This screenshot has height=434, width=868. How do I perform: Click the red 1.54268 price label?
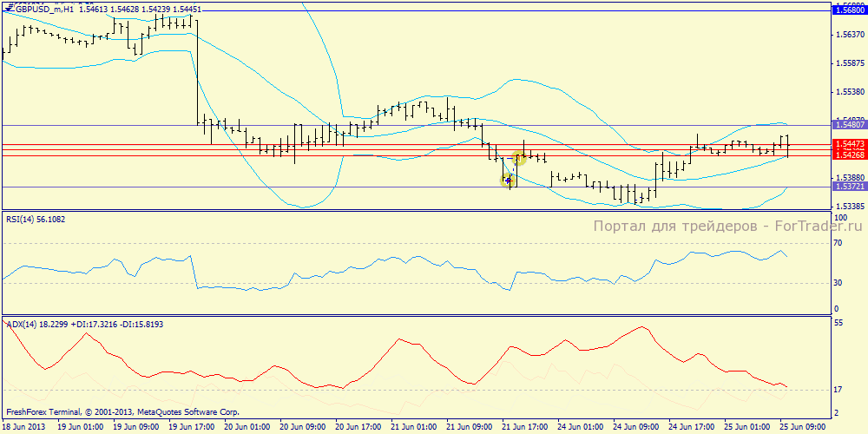848,155
